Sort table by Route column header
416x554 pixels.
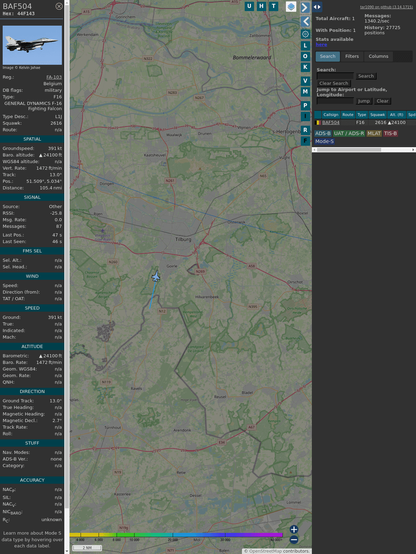(348, 114)
